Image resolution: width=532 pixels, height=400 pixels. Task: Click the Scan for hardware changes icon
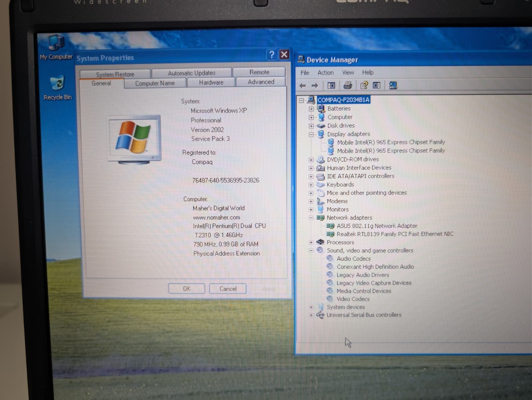(393, 86)
